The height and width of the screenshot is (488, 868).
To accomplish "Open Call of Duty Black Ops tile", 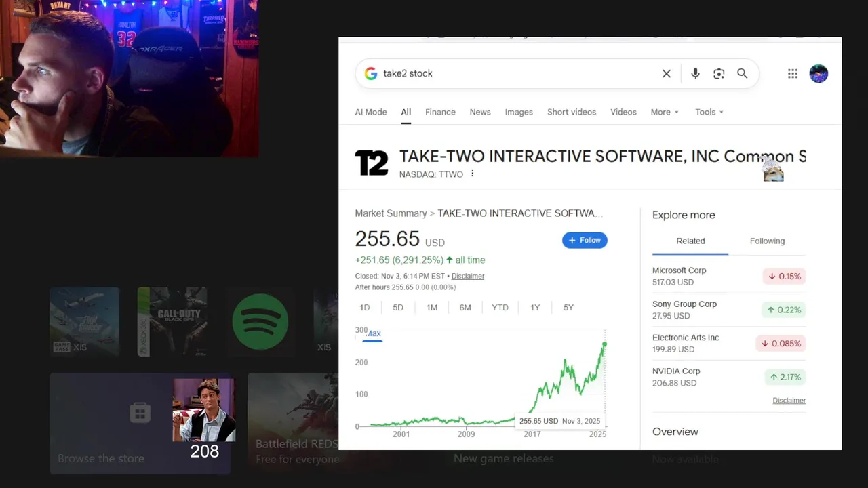I will tap(172, 321).
